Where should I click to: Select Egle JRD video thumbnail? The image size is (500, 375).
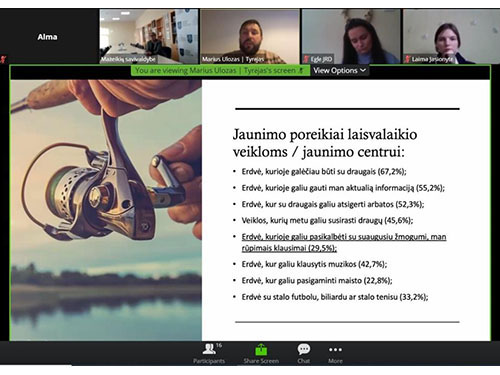[351, 37]
